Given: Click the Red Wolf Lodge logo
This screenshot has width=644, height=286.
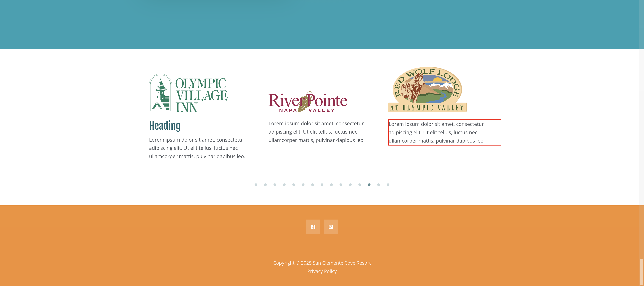Looking at the screenshot, I should pyautogui.click(x=427, y=89).
